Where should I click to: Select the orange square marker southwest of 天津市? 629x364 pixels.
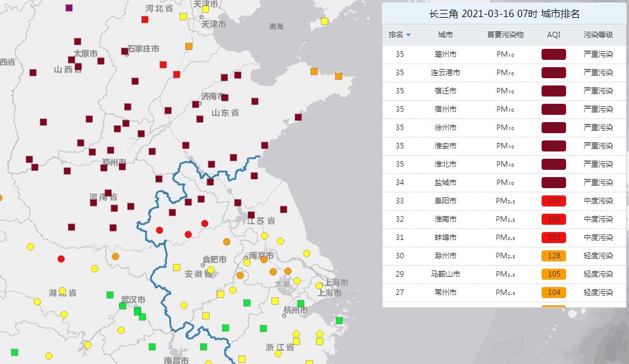tap(189, 46)
